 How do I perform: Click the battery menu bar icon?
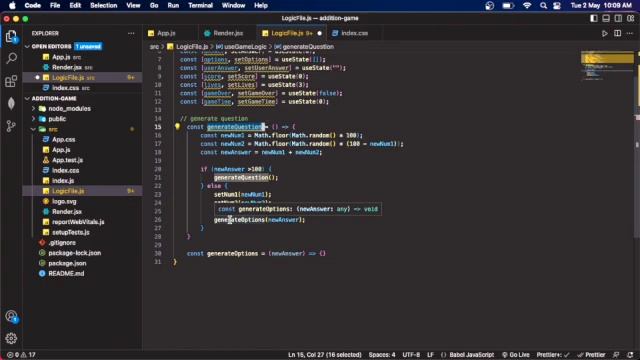coord(508,6)
